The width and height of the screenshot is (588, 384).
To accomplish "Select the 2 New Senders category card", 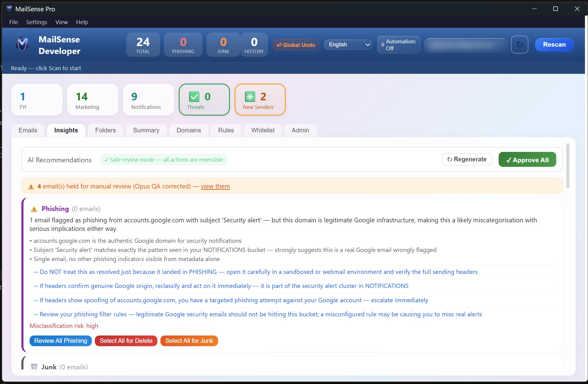I will (260, 100).
